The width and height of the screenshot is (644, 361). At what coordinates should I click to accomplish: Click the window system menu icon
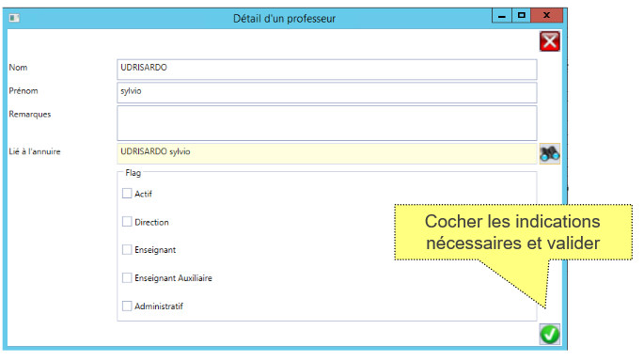(x=14, y=18)
